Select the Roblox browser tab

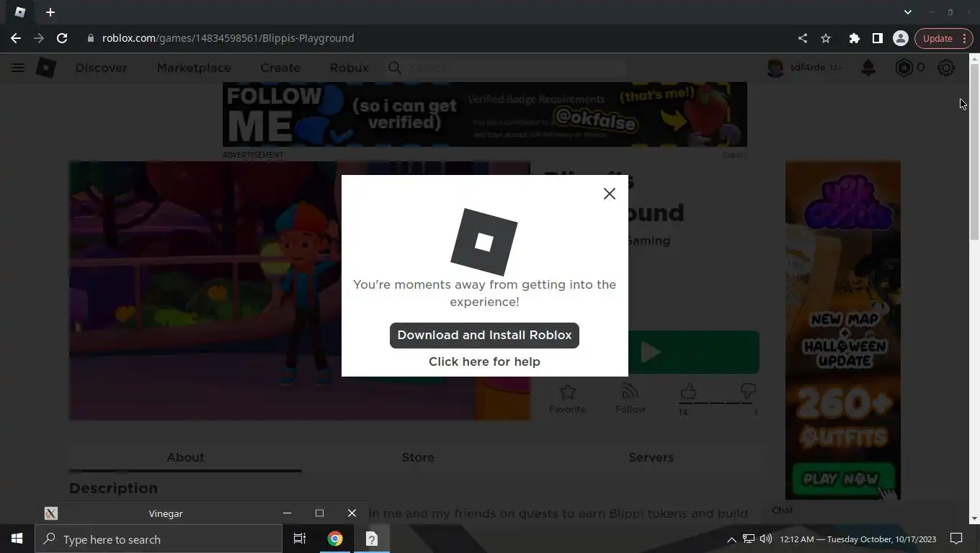pos(20,12)
